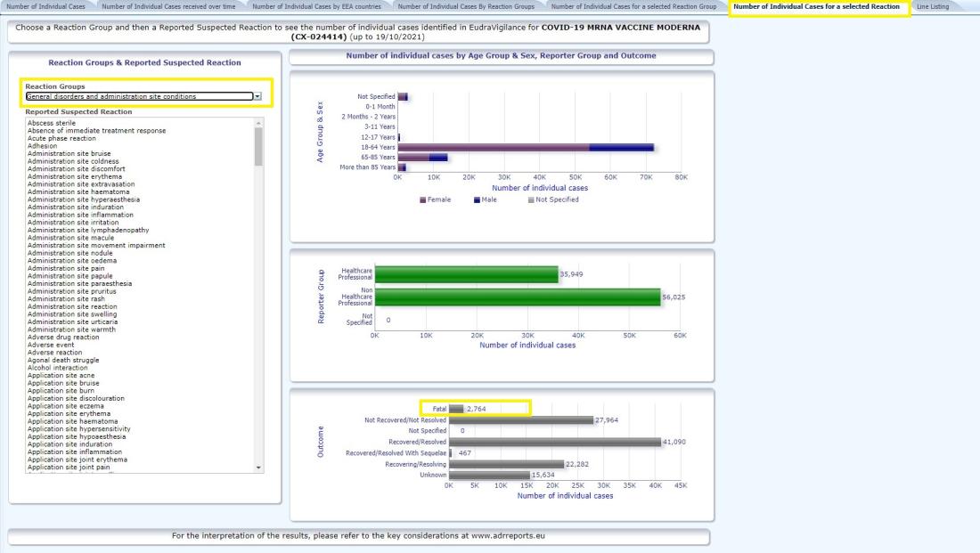980x553 pixels.
Task: Select the 'Adverse event' reaction
Action: [51, 345]
